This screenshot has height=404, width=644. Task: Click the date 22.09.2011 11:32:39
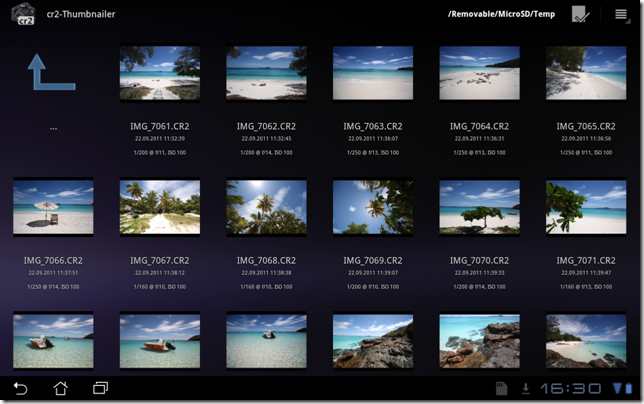pos(160,139)
